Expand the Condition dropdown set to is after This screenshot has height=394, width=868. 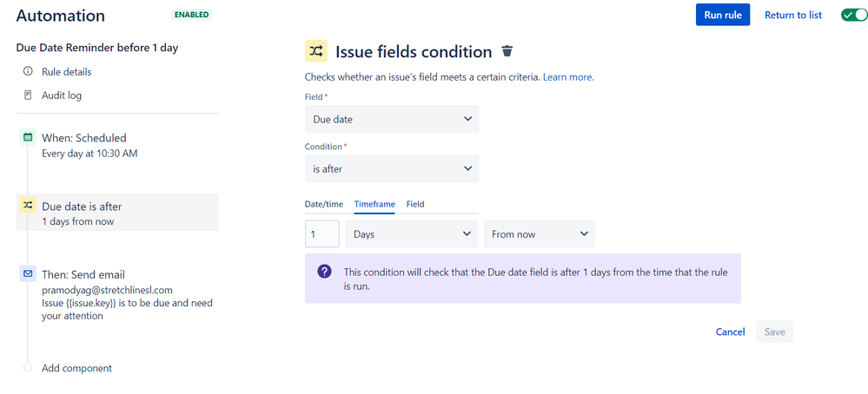(x=392, y=168)
